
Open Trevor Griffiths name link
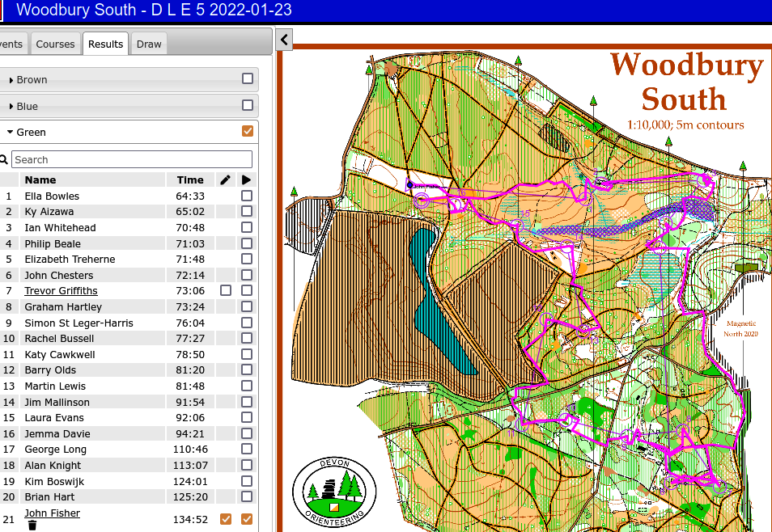click(x=61, y=291)
